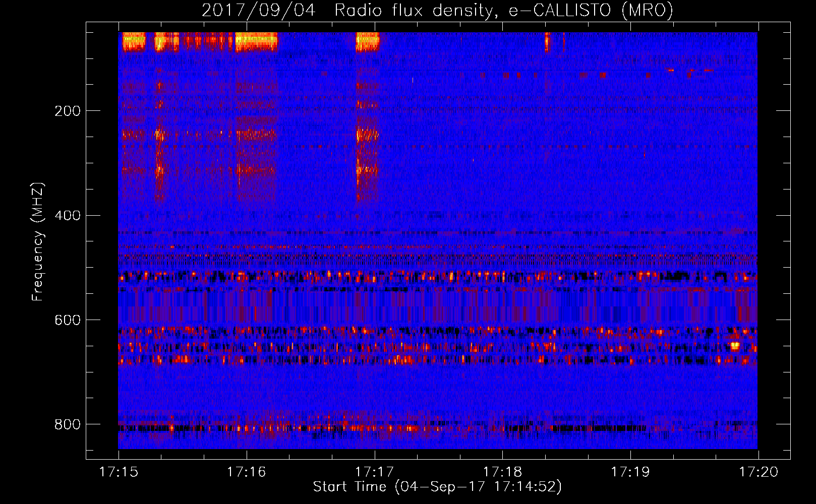
Task: Click the bright yellow spot near 17:19:50 at 650 MHz
Action: [735, 346]
